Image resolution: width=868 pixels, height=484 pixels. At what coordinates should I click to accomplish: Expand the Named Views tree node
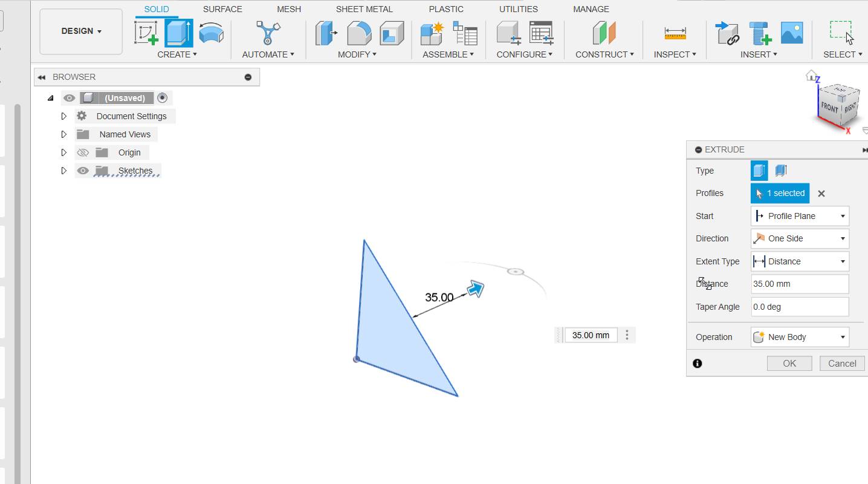pyautogui.click(x=63, y=134)
